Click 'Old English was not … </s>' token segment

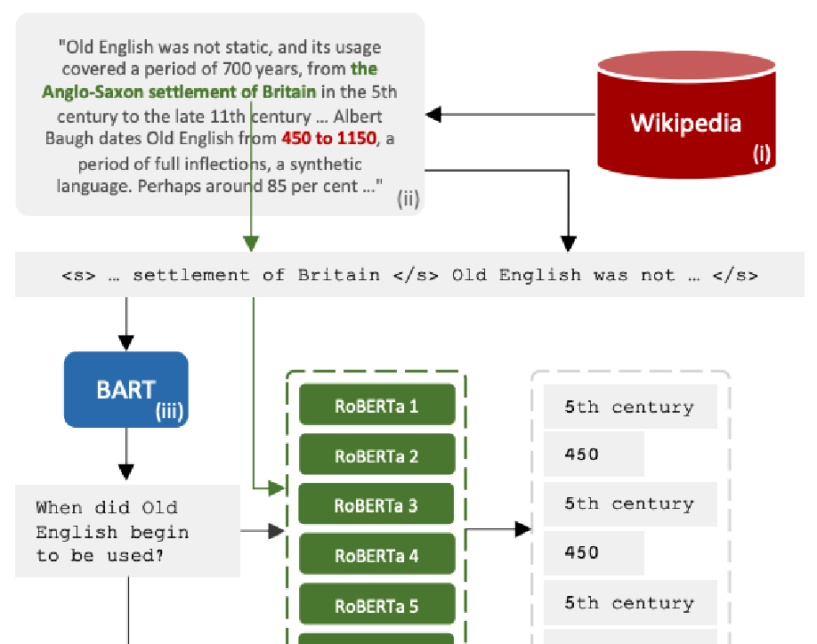pyautogui.click(x=604, y=275)
